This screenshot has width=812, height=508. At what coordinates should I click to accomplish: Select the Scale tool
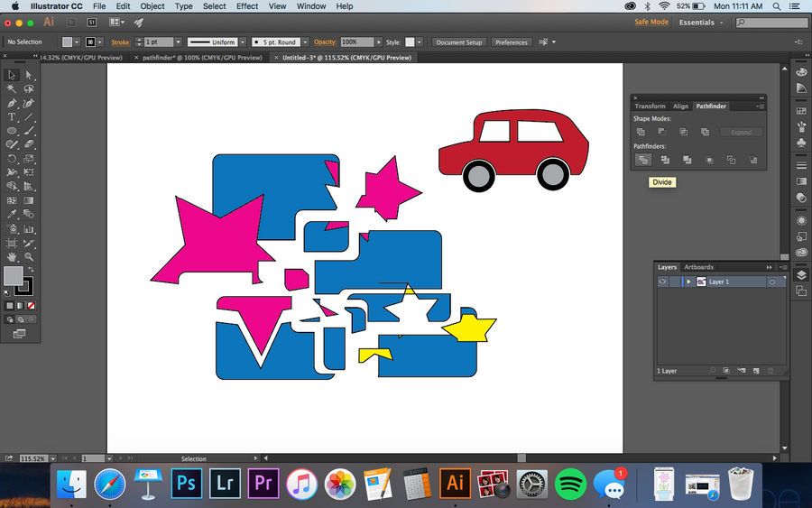[x=29, y=159]
